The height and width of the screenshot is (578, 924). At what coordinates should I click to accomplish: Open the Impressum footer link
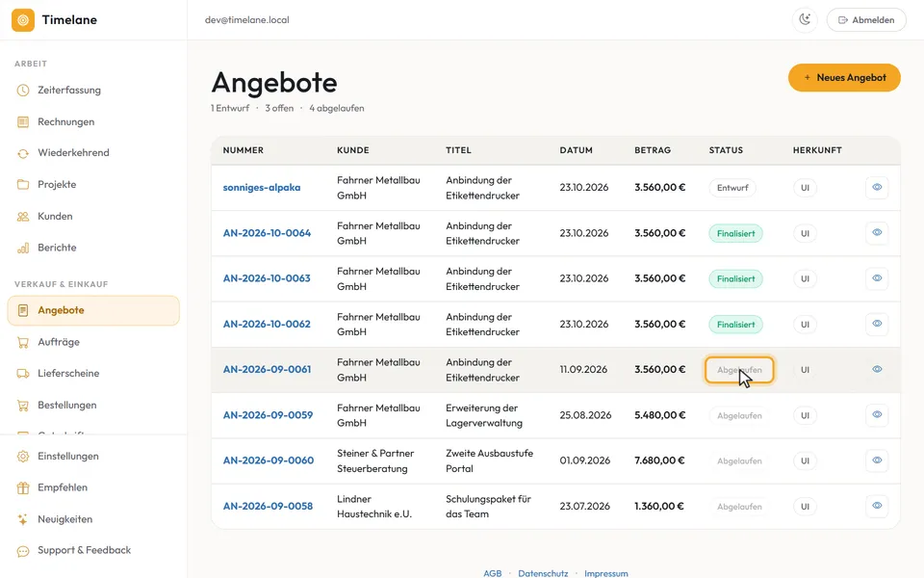coord(606,573)
